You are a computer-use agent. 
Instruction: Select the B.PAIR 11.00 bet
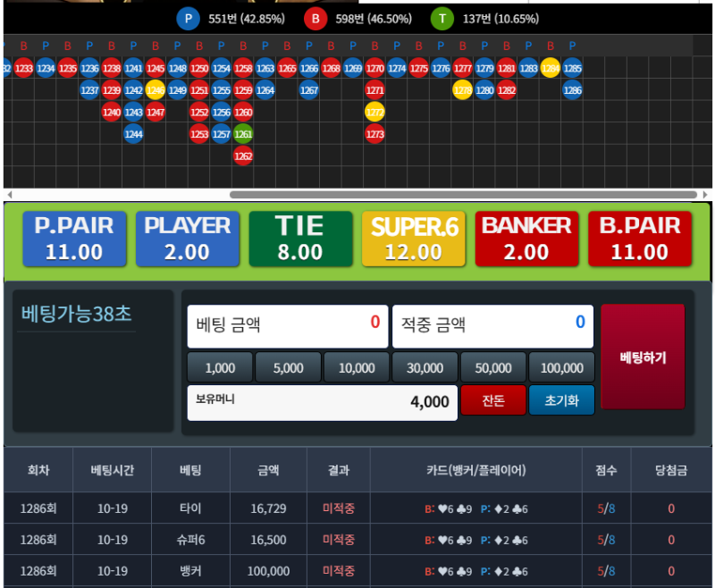[640, 239]
